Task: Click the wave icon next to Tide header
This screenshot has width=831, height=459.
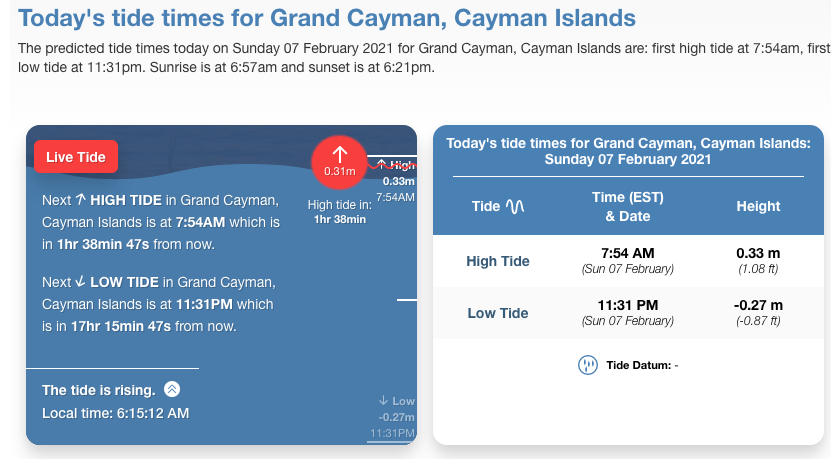Action: point(516,206)
